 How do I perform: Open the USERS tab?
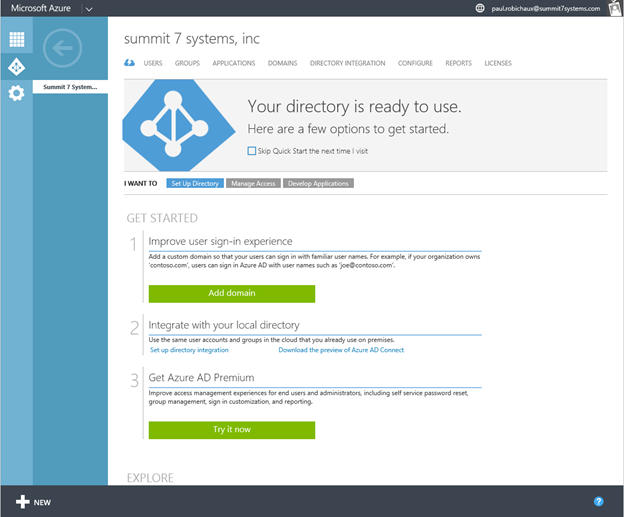click(x=153, y=63)
